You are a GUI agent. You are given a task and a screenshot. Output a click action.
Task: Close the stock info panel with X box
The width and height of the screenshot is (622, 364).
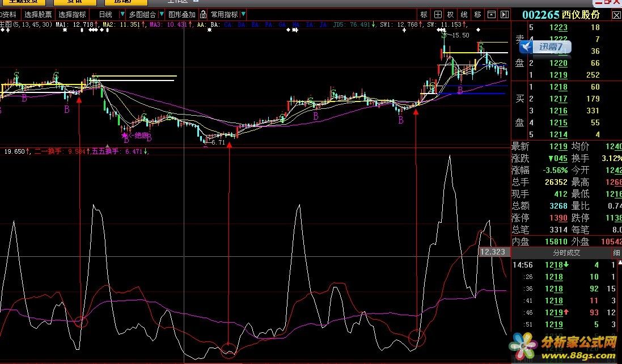point(616,15)
